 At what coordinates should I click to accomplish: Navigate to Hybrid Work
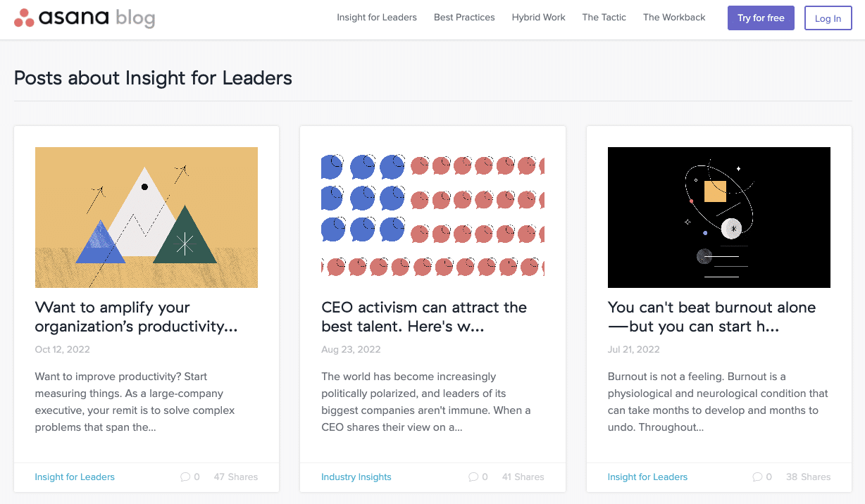pyautogui.click(x=538, y=18)
